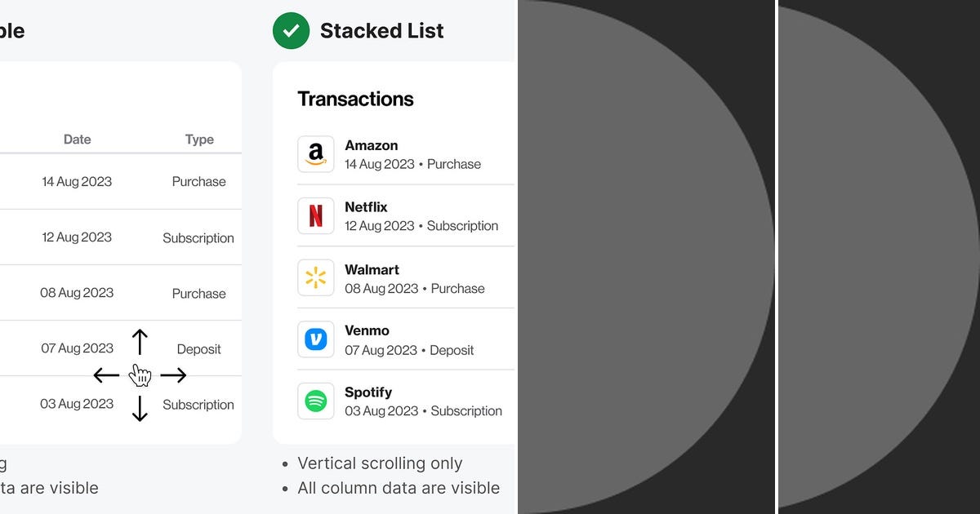The width and height of the screenshot is (980, 514).
Task: Click the hand cursor pointer icon
Action: [x=140, y=375]
